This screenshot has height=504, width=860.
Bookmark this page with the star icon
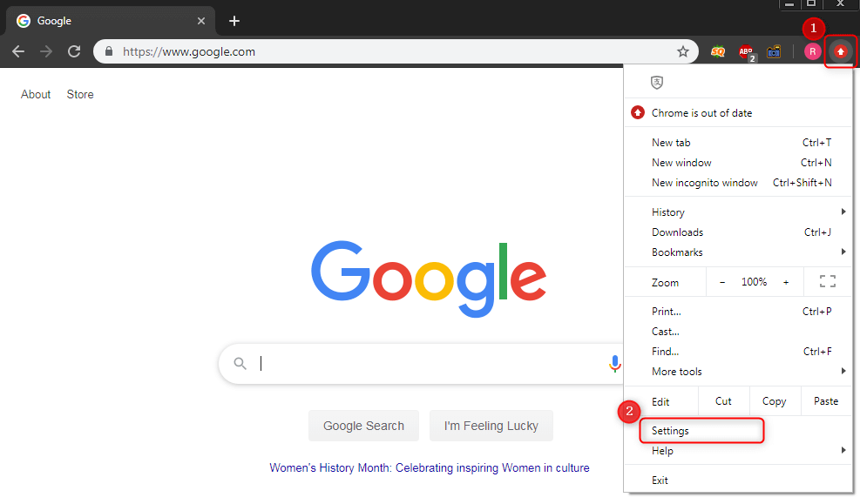(x=683, y=51)
